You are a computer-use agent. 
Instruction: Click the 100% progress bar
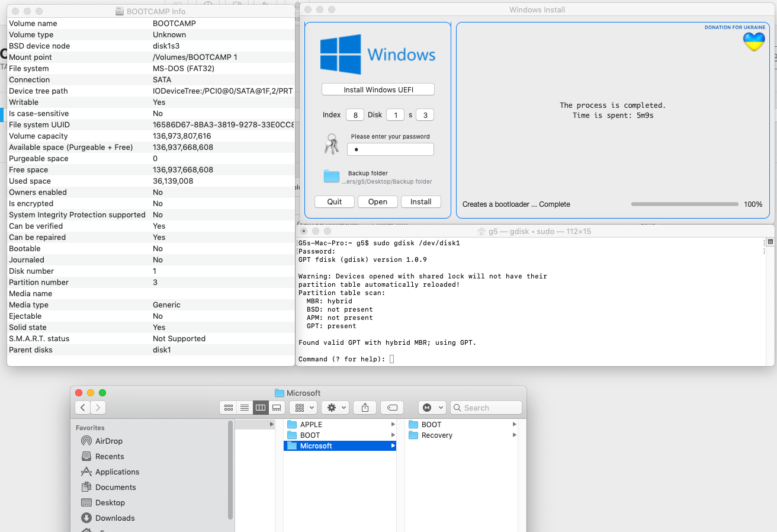pyautogui.click(x=685, y=204)
